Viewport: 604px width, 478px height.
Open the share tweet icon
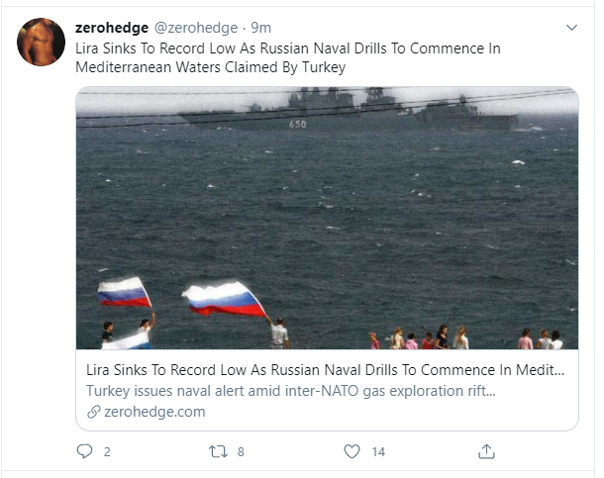pyautogui.click(x=487, y=452)
